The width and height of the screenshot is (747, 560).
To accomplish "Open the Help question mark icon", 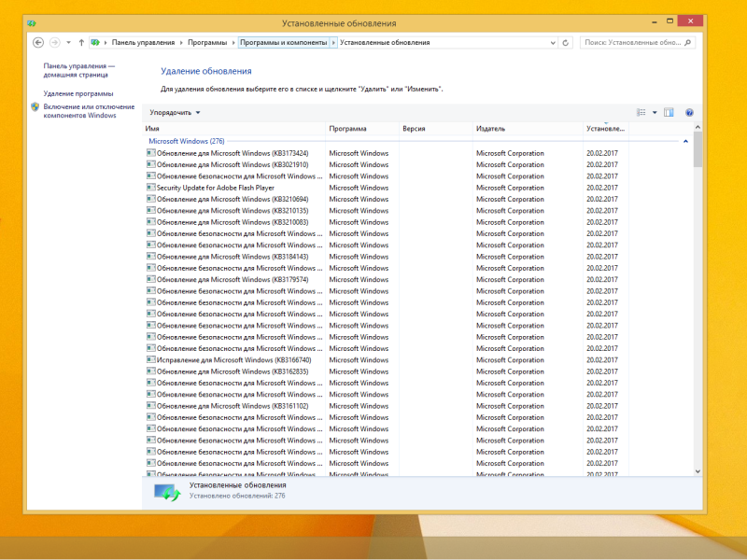I will [689, 112].
